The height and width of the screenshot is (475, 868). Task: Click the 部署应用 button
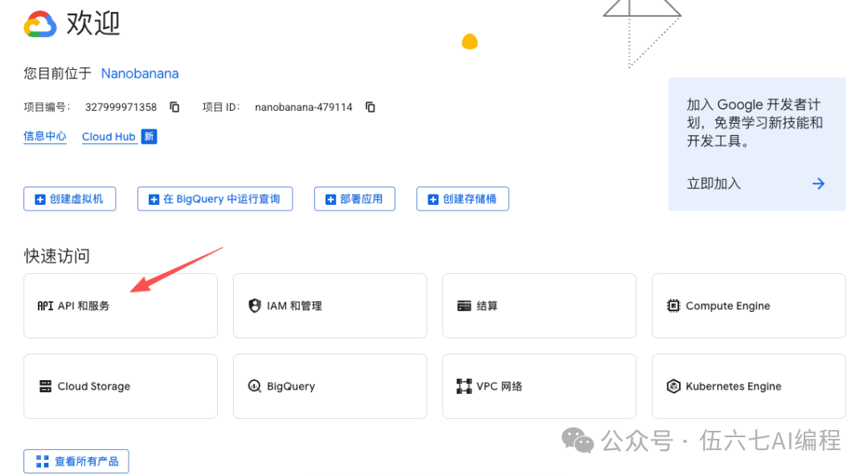click(x=354, y=199)
